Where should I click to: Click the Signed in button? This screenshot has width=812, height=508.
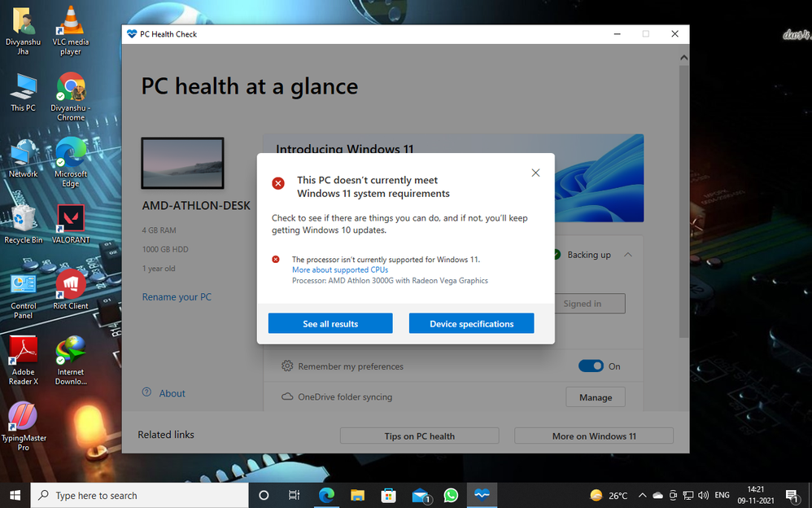(x=590, y=304)
